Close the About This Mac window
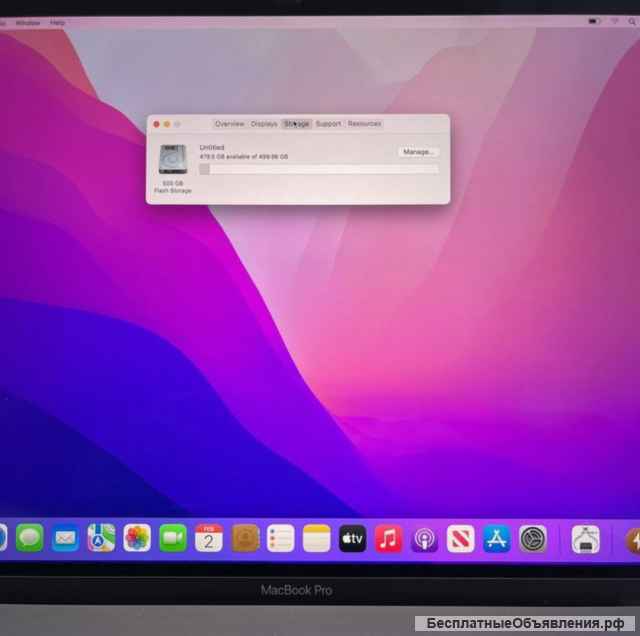 (156, 124)
